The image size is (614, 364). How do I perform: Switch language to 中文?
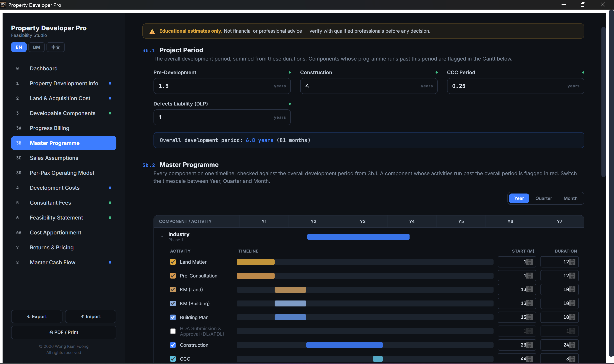(56, 47)
